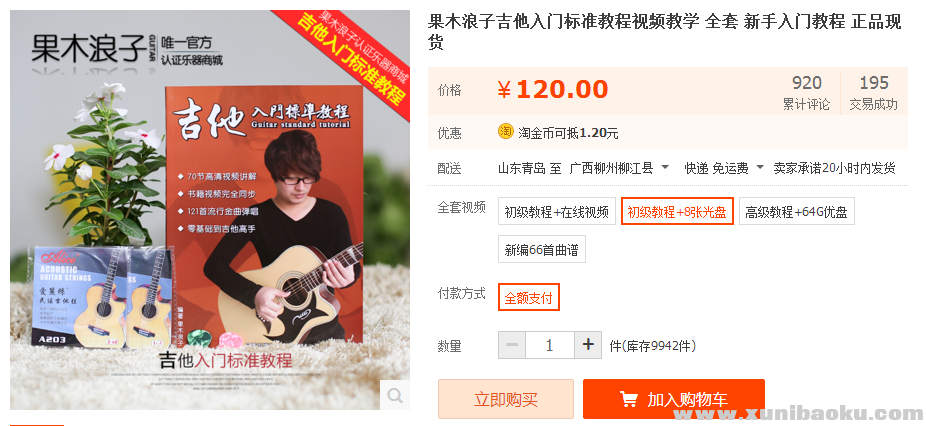Click the magnifier zoom icon on product image
Image resolution: width=926 pixels, height=426 pixels.
click(x=395, y=395)
